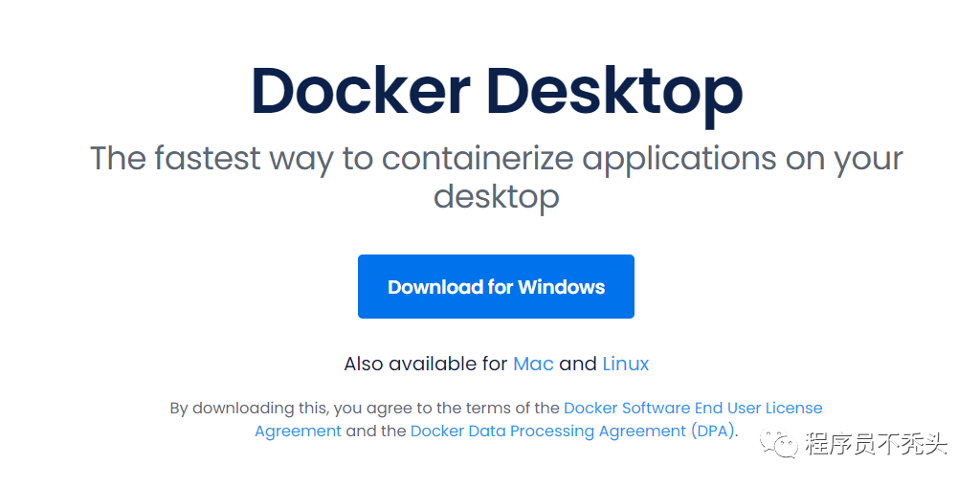
Task: Click the word "Docker" in main heading
Action: click(x=359, y=91)
